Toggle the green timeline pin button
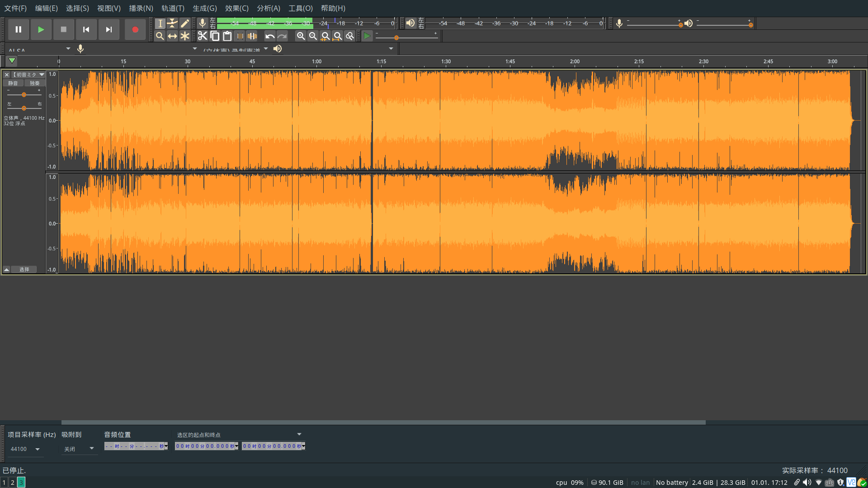 tap(12, 61)
